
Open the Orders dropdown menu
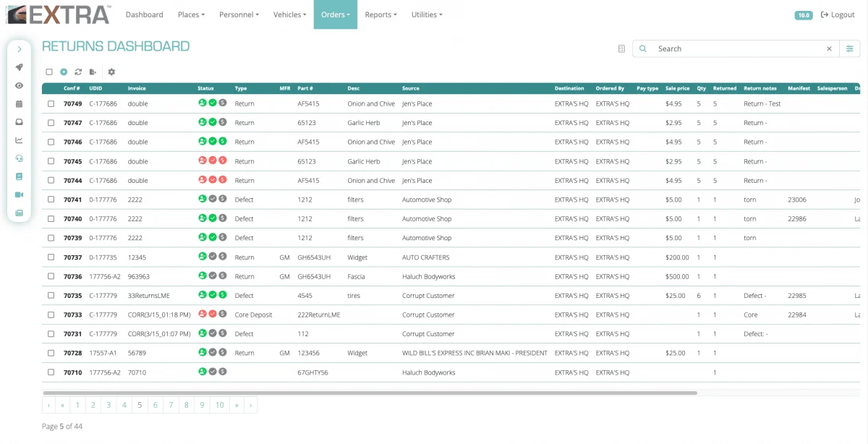(x=336, y=14)
